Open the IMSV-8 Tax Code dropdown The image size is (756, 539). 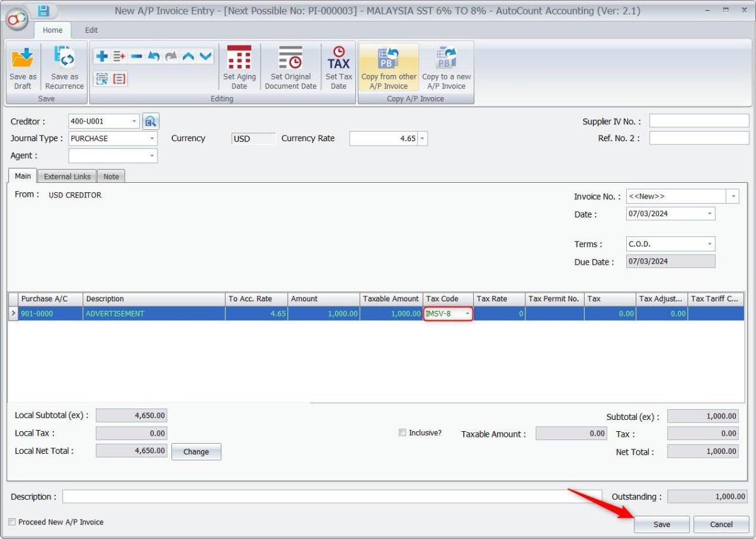(x=467, y=313)
